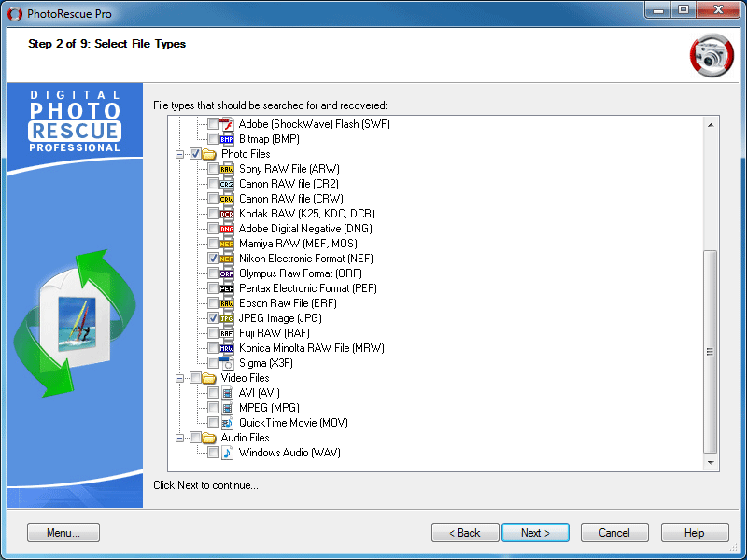Select the Sigma (X3F) row
Image resolution: width=747 pixels, height=560 pixels.
tap(266, 363)
